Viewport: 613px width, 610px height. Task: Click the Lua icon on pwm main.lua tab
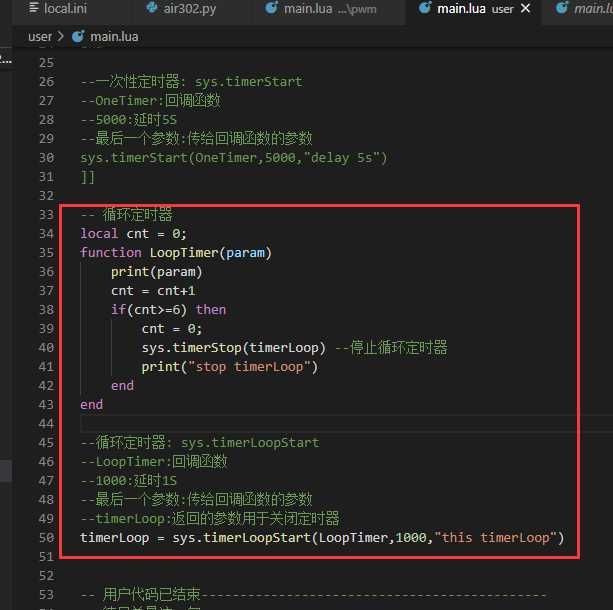[x=271, y=7]
